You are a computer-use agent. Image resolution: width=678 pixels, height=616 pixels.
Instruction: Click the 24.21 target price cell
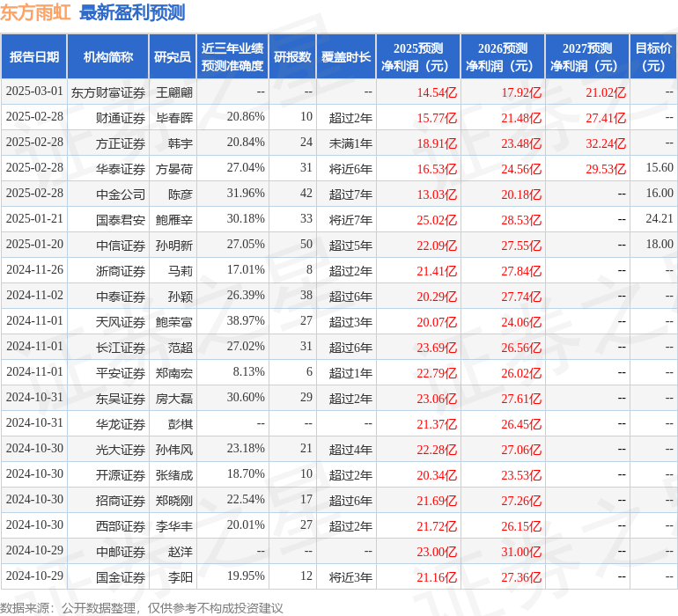click(659, 219)
